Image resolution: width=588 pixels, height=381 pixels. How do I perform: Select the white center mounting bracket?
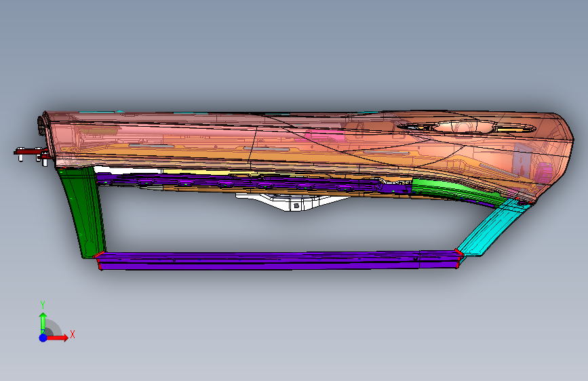click(292, 202)
